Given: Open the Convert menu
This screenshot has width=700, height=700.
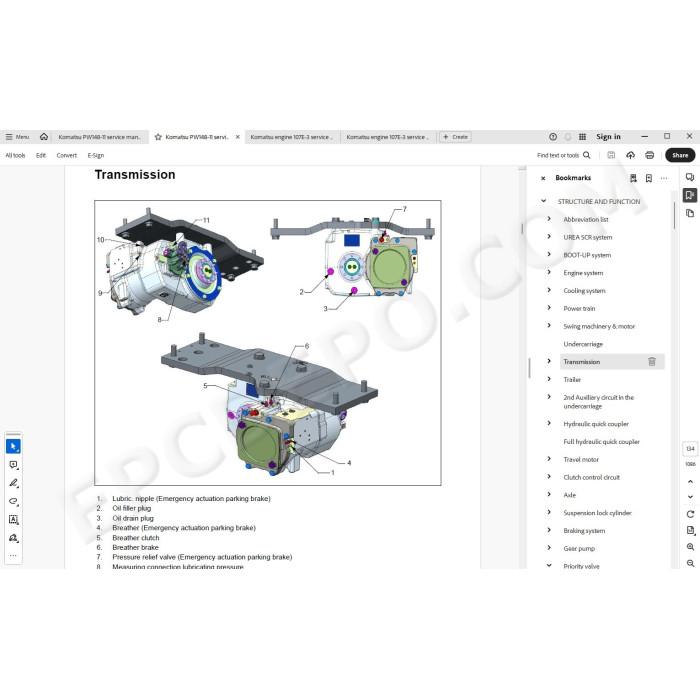Looking at the screenshot, I should click(67, 155).
